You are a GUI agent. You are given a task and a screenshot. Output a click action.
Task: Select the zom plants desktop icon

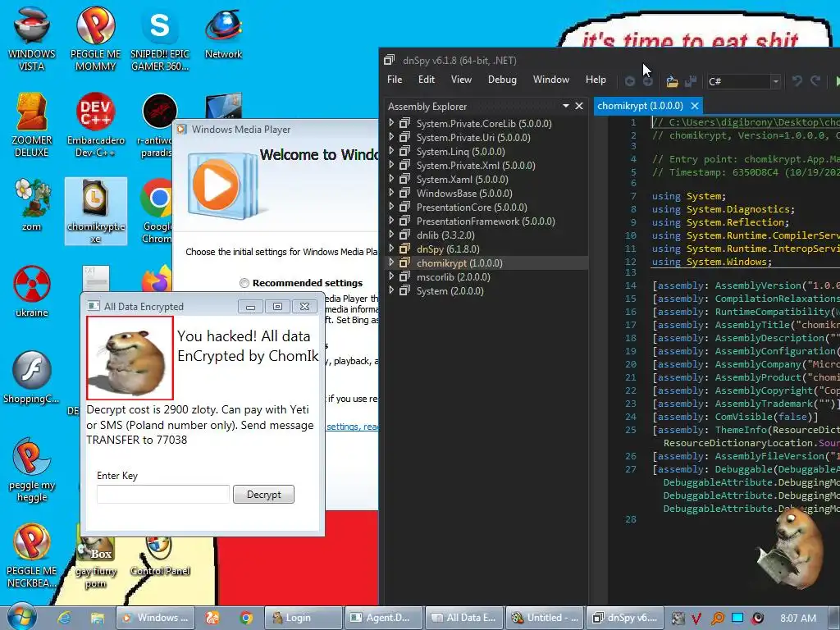[32, 205]
